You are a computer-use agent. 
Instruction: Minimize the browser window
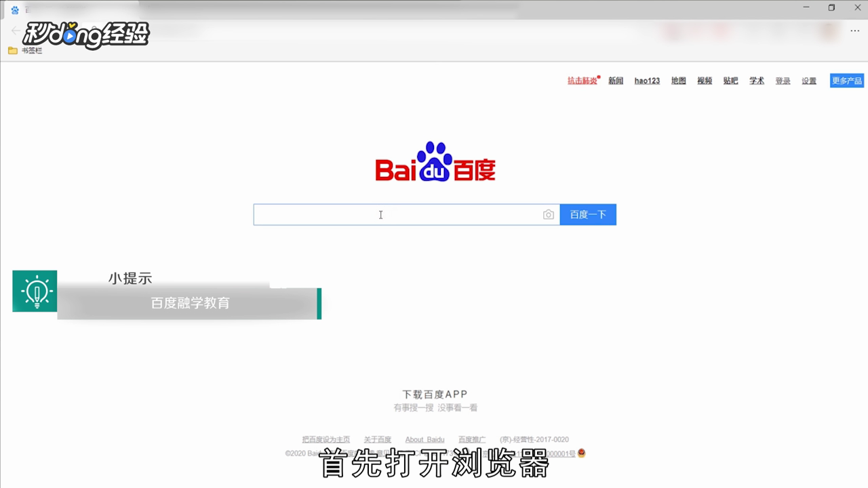(806, 7)
